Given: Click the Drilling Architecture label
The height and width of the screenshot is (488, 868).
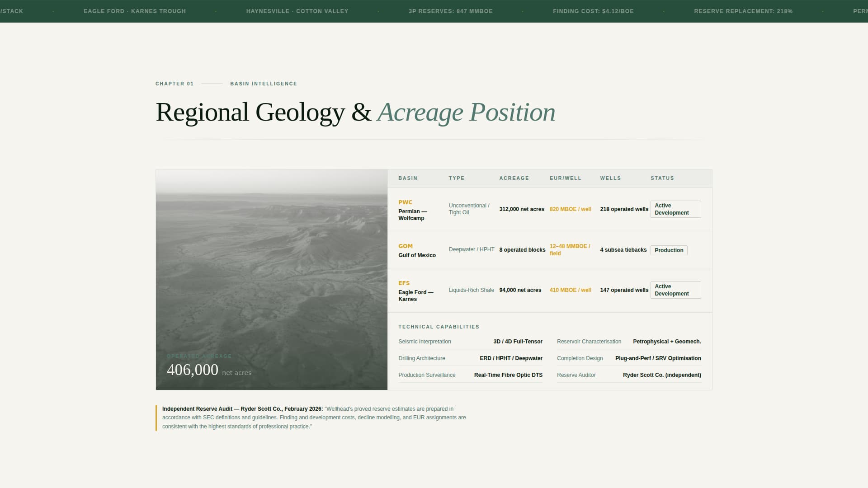Looking at the screenshot, I should click(422, 358).
